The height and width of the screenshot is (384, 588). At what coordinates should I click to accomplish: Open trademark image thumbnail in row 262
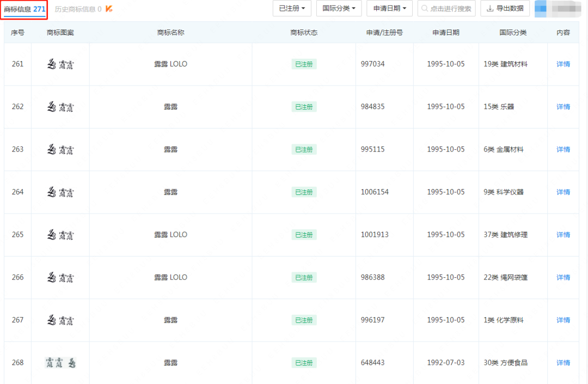60,107
